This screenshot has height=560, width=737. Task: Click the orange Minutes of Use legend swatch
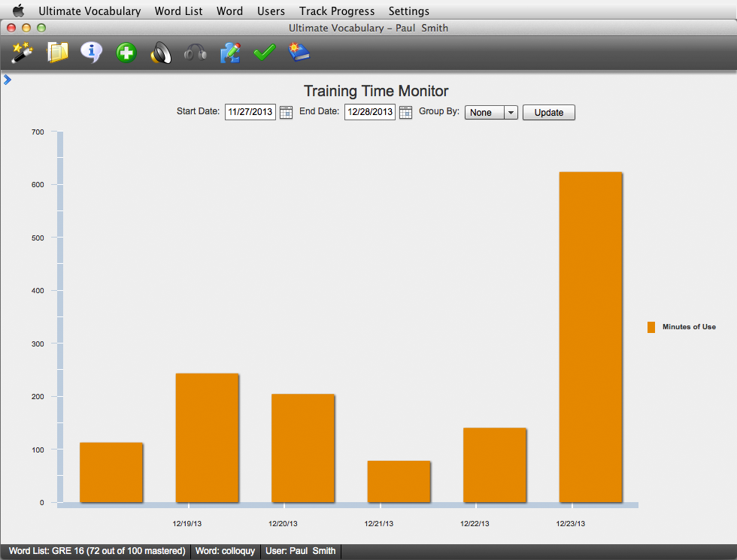651,327
